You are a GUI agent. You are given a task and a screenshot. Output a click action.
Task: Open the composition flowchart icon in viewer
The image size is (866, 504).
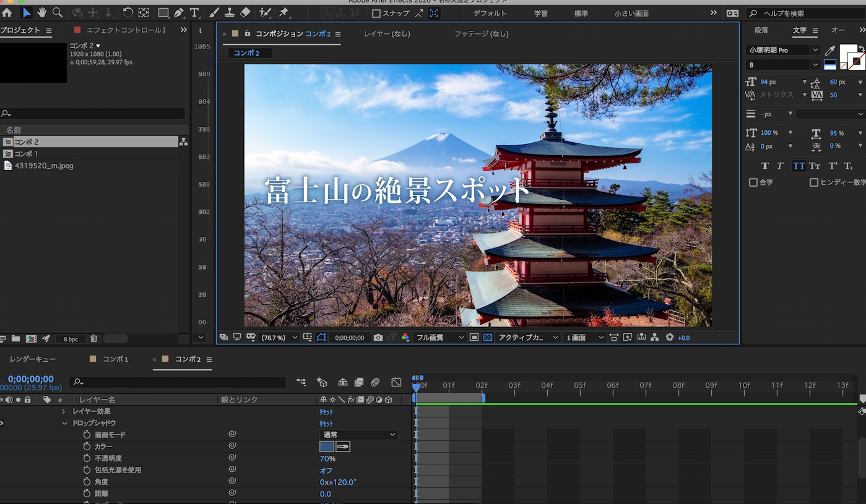coord(654,337)
